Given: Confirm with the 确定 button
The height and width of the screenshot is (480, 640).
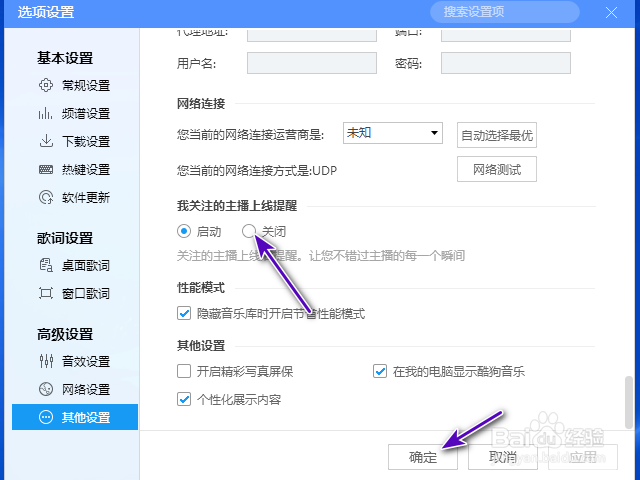Looking at the screenshot, I should click(423, 457).
